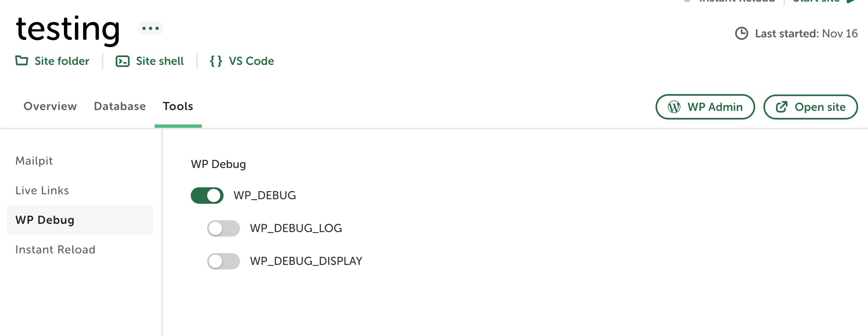This screenshot has height=336, width=868.
Task: Click the VS Code link text
Action: (x=251, y=61)
